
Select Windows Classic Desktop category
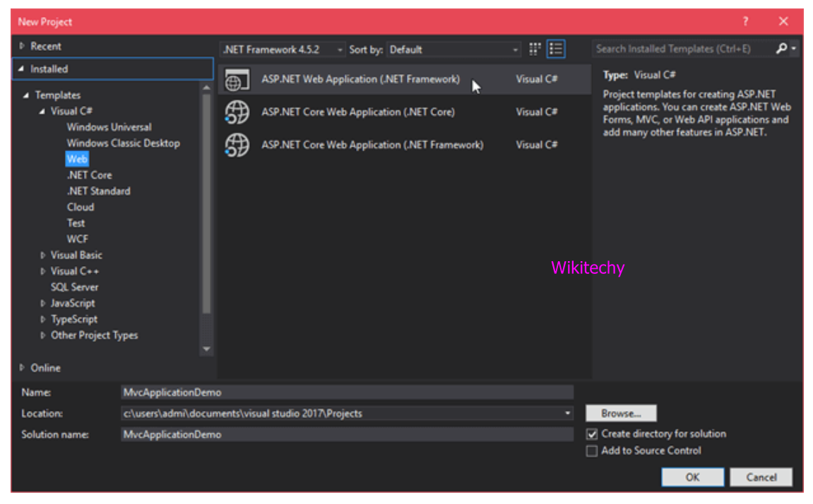tap(123, 143)
